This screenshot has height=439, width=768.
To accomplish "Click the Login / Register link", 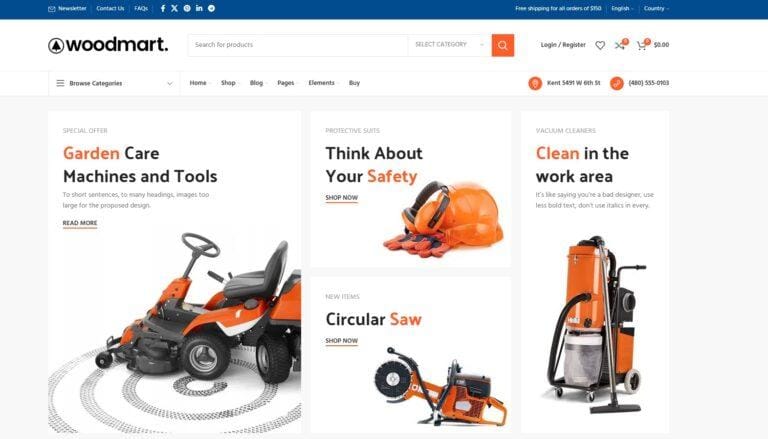I will point(563,45).
